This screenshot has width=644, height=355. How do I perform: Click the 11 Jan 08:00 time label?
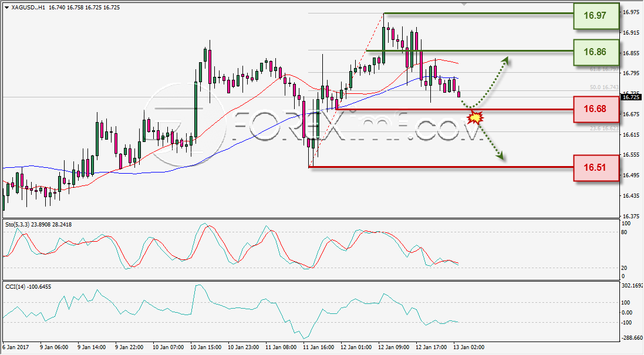(x=281, y=347)
